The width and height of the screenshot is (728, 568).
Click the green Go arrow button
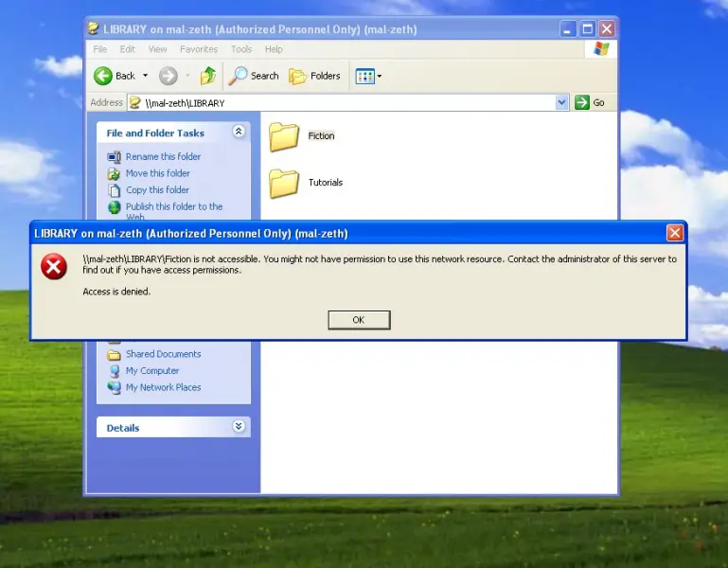[x=582, y=102]
